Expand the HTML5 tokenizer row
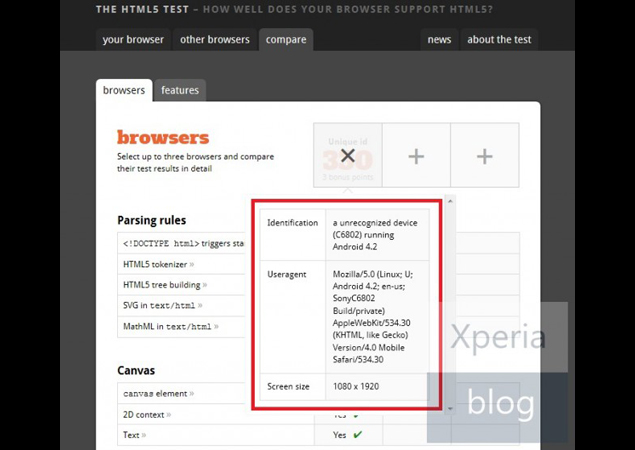This screenshot has height=450, width=635. pyautogui.click(x=158, y=264)
